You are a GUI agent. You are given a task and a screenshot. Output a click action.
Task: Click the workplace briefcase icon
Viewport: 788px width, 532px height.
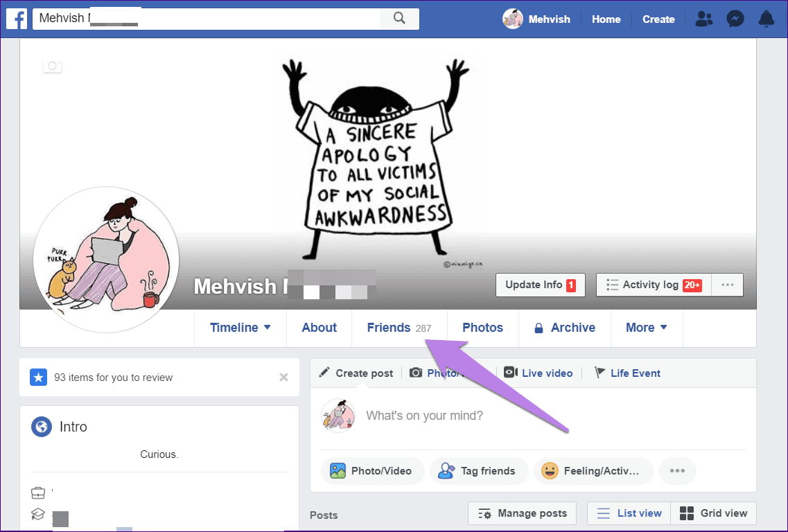tap(38, 493)
